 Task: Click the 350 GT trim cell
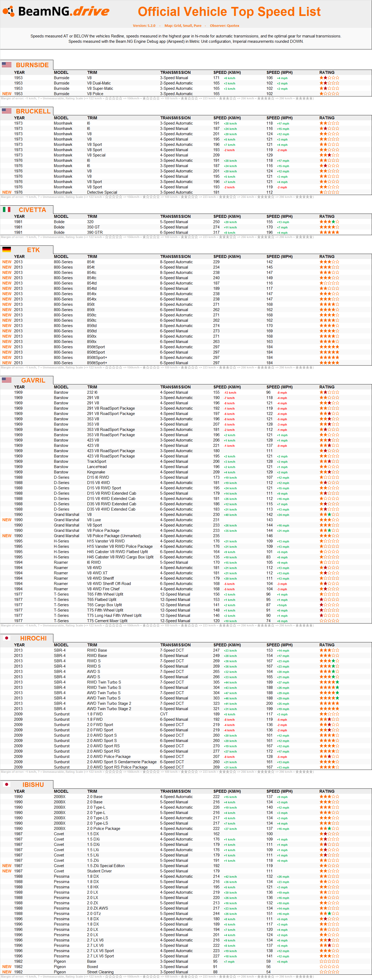coord(93,227)
